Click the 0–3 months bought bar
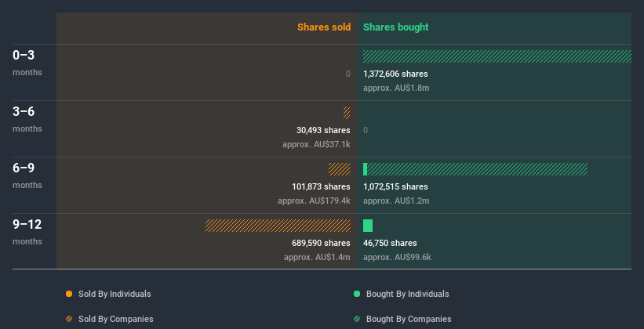Viewport: 644px width, 329px height. click(x=497, y=56)
